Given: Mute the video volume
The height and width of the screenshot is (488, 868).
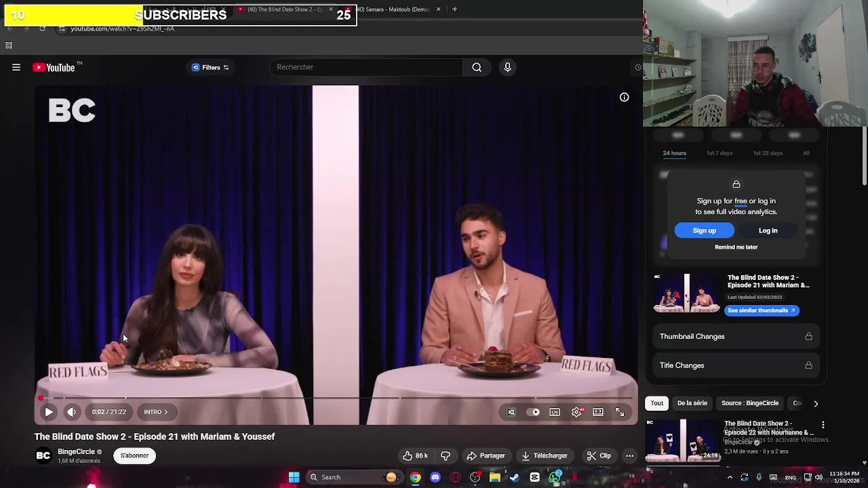Looking at the screenshot, I should tap(71, 411).
